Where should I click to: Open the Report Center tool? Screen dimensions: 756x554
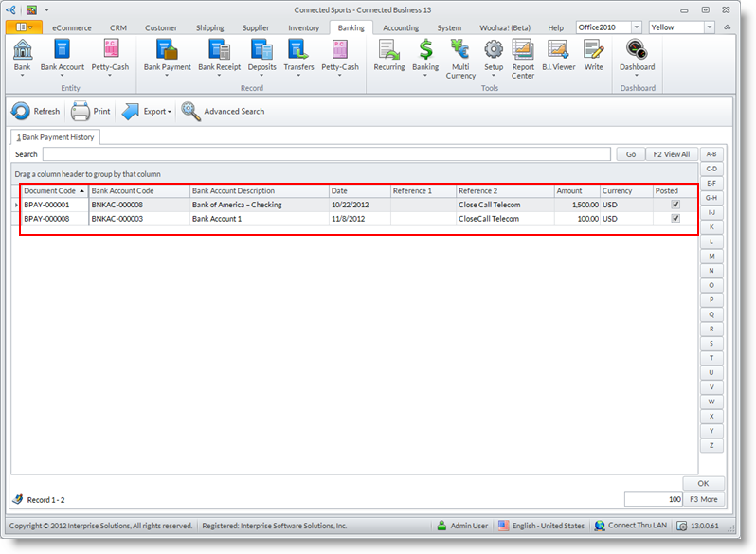pos(523,52)
